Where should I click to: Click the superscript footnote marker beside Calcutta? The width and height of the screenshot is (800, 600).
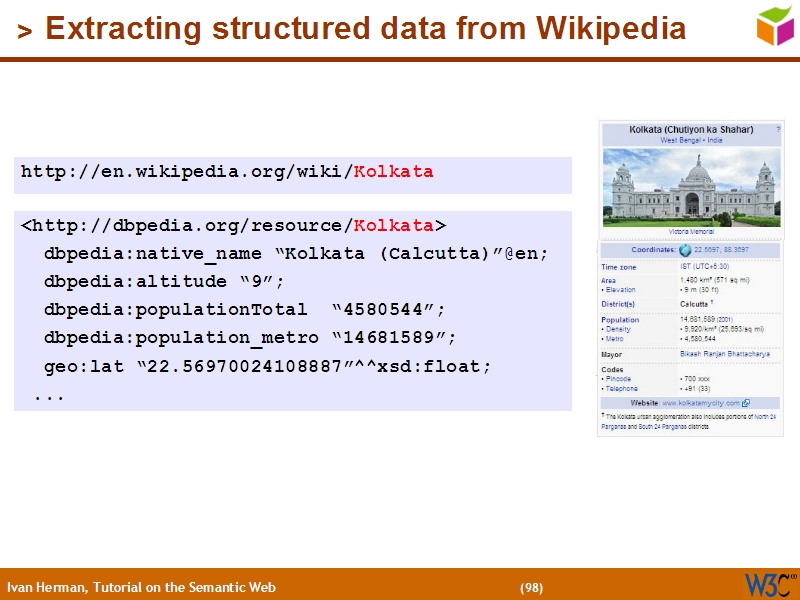pos(712,301)
